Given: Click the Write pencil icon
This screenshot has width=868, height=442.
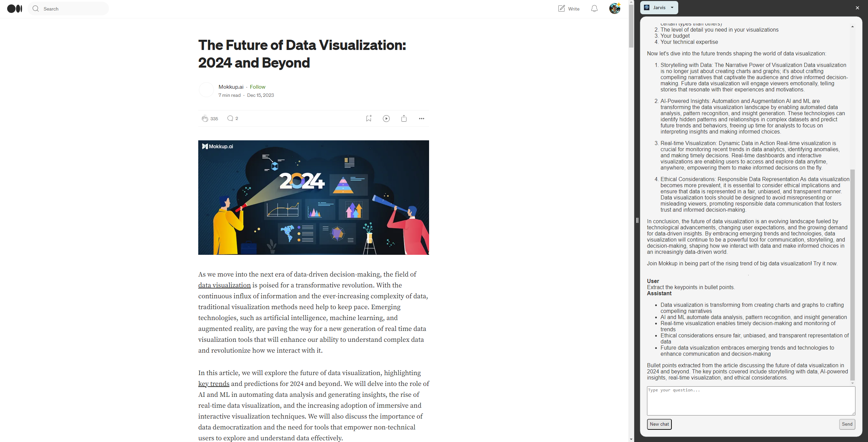Looking at the screenshot, I should 561,8.
